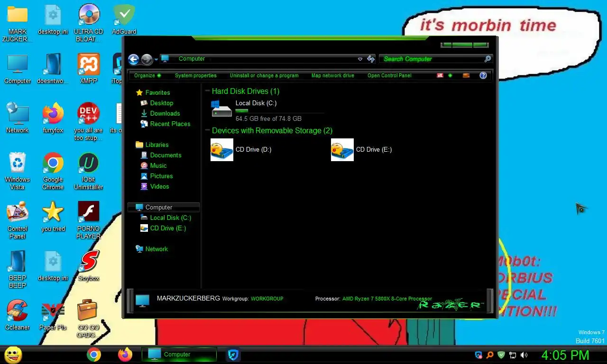Viewport: 607px width, 364px height.
Task: Open the Organize menu
Action: click(x=147, y=75)
